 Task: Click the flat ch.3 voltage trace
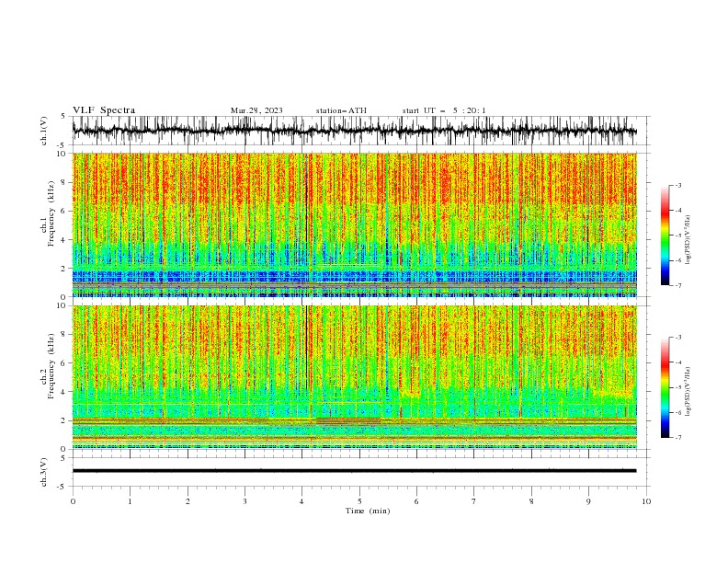pyautogui.click(x=354, y=471)
